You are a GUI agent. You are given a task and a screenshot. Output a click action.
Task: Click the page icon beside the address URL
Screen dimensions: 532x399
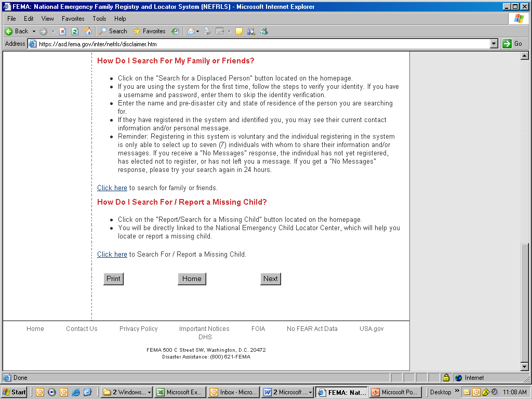coord(33,44)
